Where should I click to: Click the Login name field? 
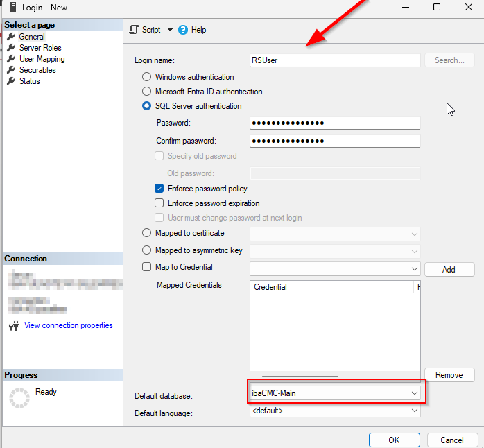click(x=335, y=60)
